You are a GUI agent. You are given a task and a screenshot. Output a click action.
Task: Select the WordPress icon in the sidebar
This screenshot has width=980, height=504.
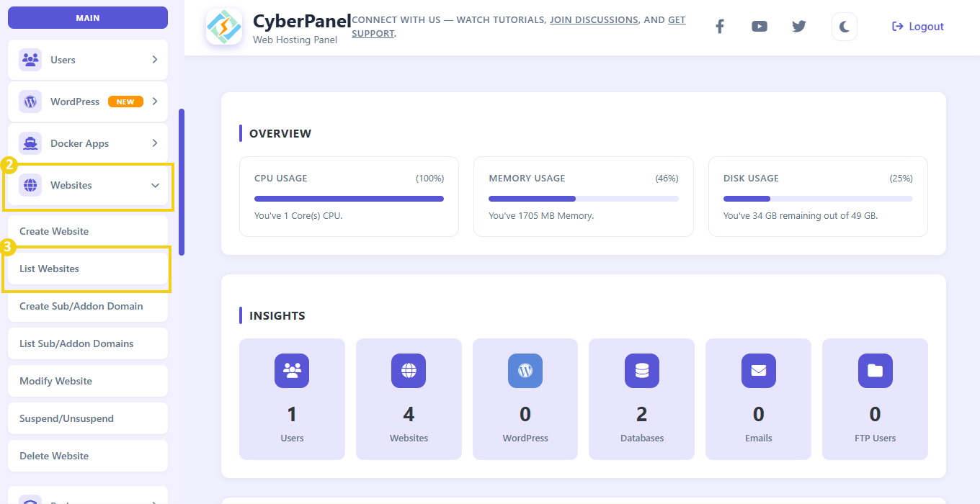pos(30,101)
